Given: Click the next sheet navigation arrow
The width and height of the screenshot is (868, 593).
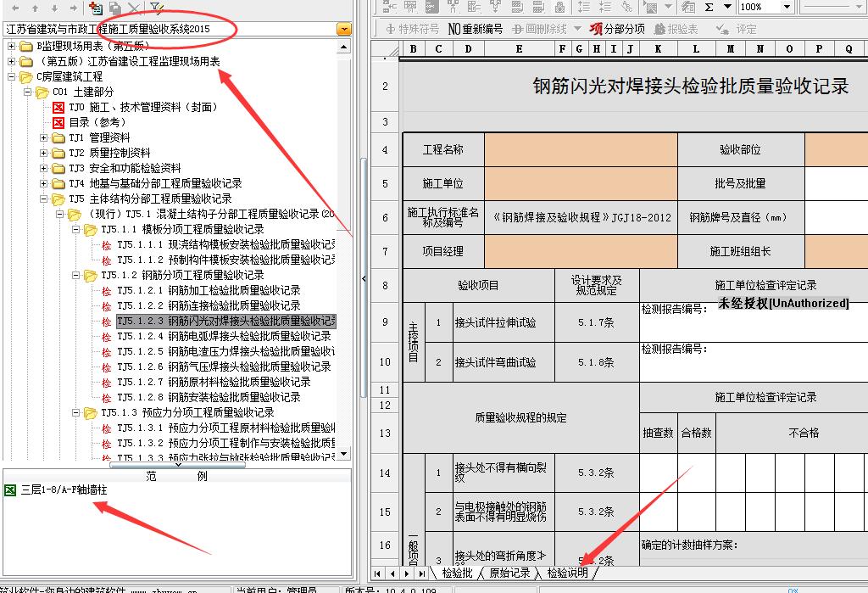Looking at the screenshot, I should (x=405, y=573).
